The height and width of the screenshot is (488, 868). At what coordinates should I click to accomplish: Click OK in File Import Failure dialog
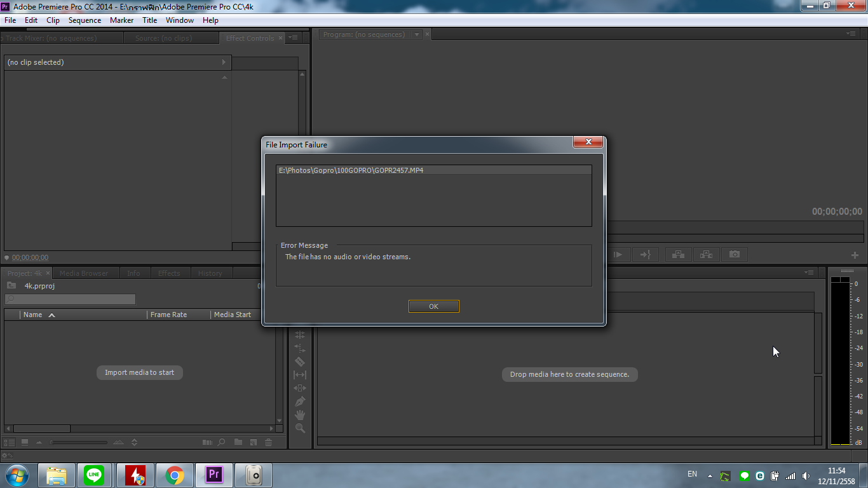[433, 306]
